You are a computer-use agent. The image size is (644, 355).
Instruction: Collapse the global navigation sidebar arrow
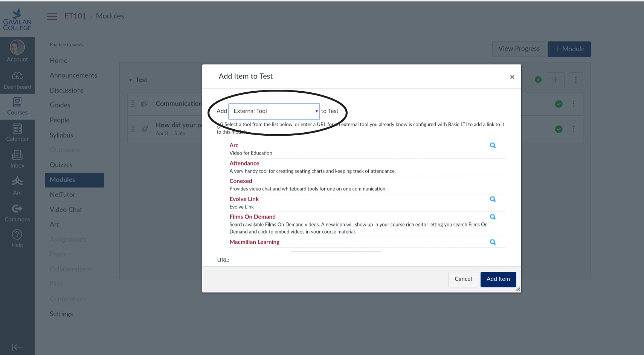17,347
